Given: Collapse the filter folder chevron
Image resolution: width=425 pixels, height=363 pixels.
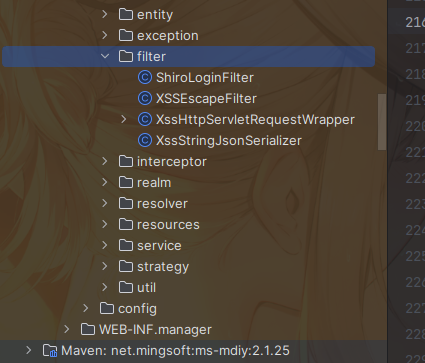Looking at the screenshot, I should click(x=105, y=56).
